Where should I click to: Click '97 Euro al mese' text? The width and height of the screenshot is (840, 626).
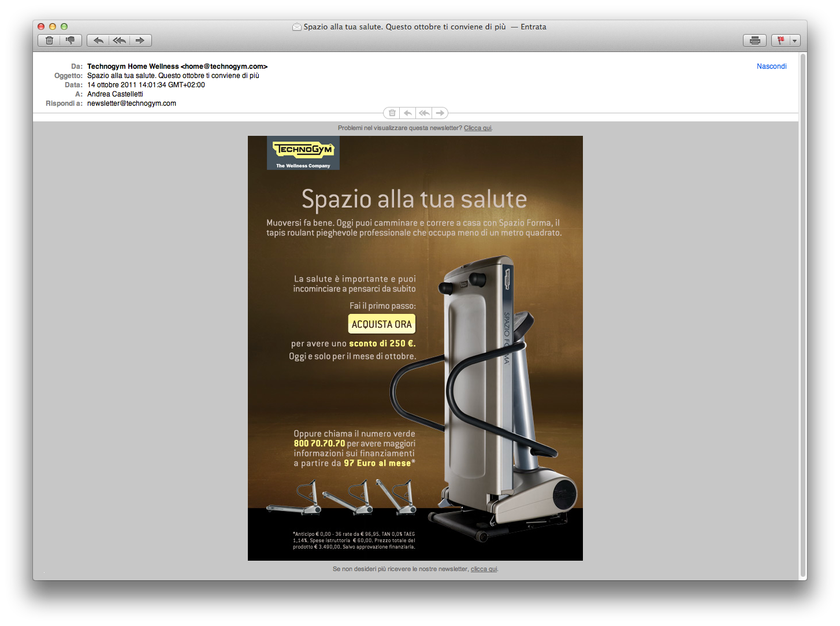[x=377, y=463]
